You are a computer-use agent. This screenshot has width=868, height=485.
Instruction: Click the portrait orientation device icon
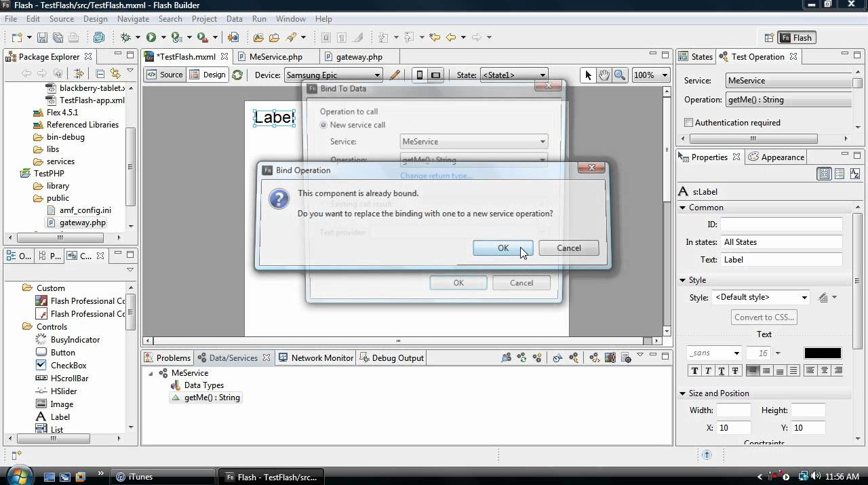420,75
